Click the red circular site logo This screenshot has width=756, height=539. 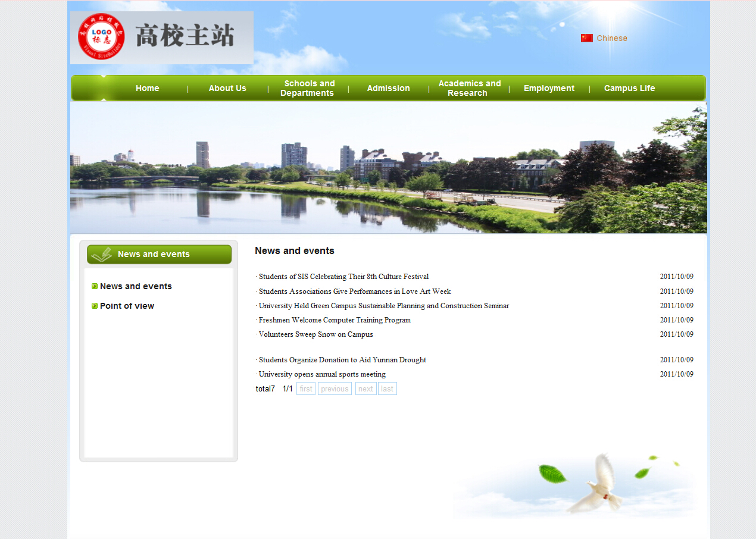coord(101,37)
